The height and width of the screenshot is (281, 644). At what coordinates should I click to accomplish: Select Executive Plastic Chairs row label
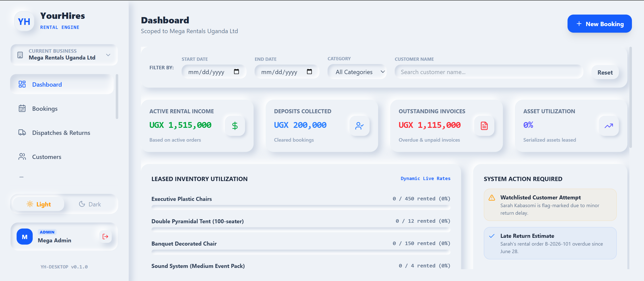pyautogui.click(x=182, y=199)
